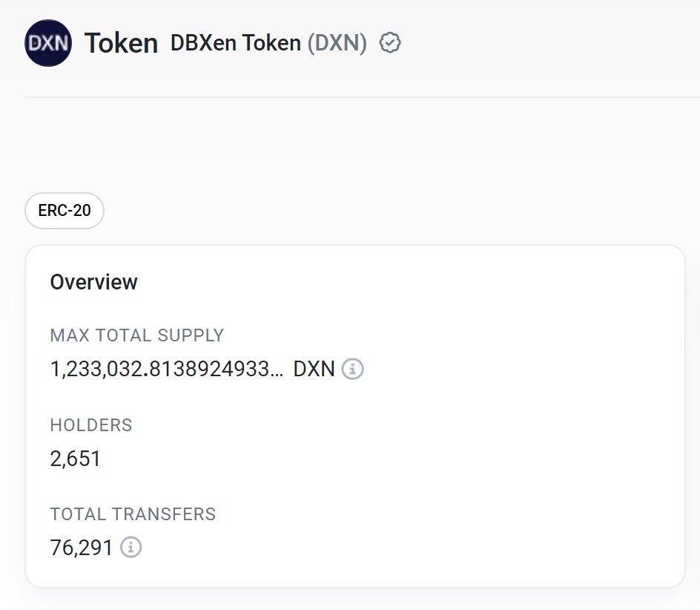Screen dimensions: 700x610
Task: Click the 'TOTAL TRANSFERS' label
Action: pyautogui.click(x=133, y=514)
